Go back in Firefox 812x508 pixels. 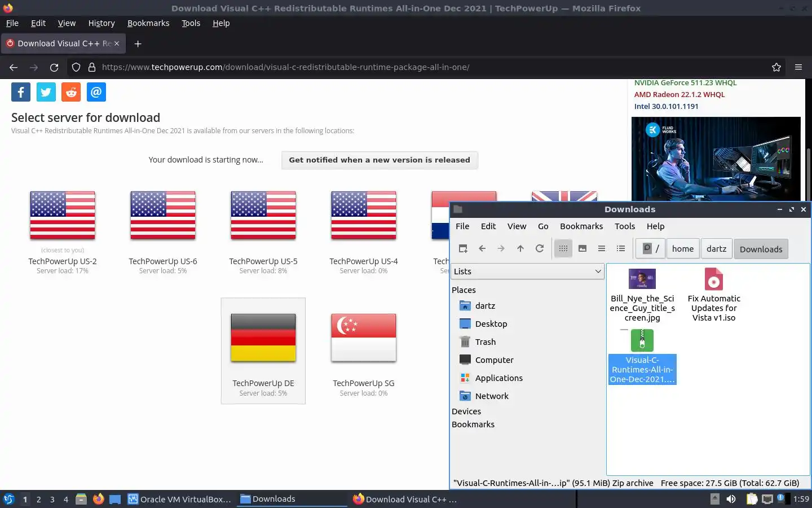[14, 67]
